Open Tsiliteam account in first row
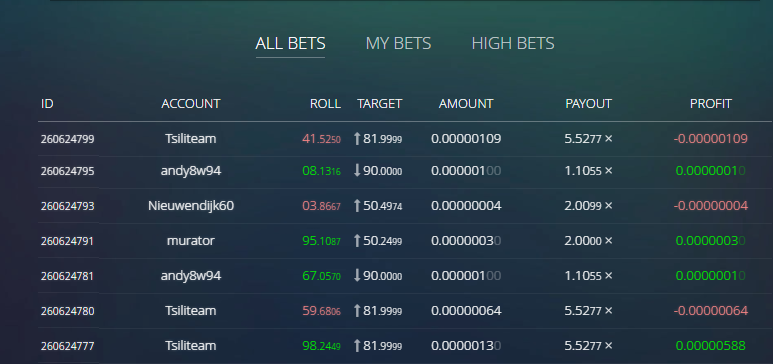The image size is (773, 364). tap(191, 139)
